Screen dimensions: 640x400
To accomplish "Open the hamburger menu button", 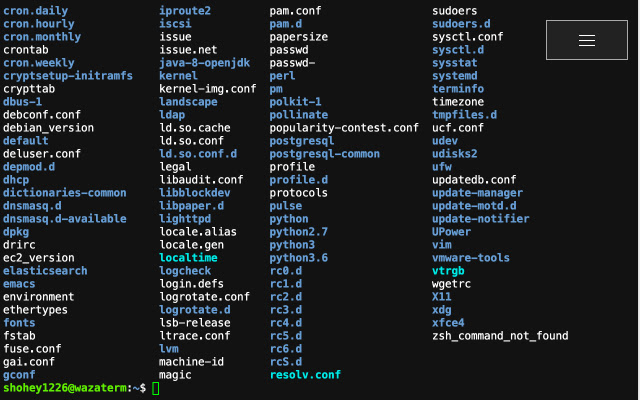I will pos(587,40).
